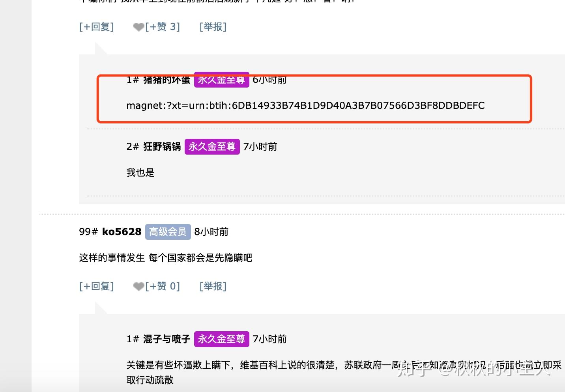Click the top [举报] report link
Viewport: 565px width, 392px height.
pyautogui.click(x=213, y=27)
